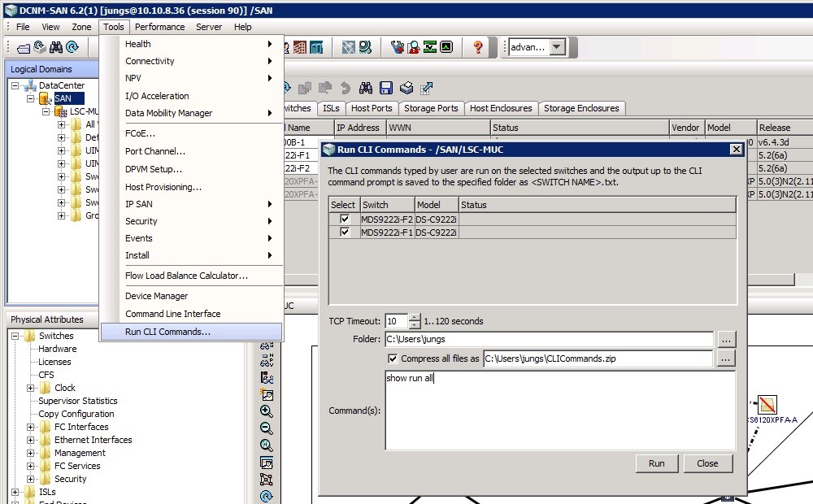Expand the FC Interfaces folder node
Image resolution: width=813 pixels, height=504 pixels.
coord(31,427)
